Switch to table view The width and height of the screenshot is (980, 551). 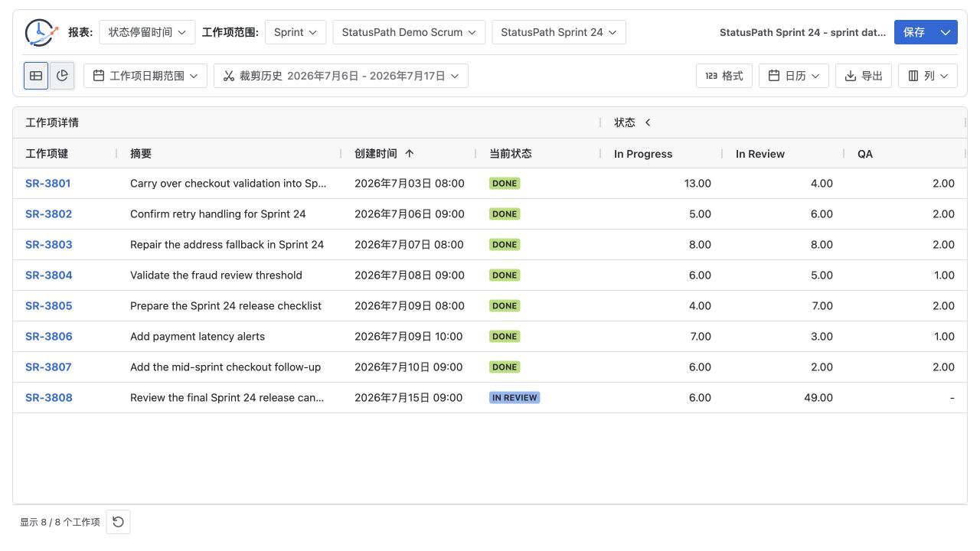click(36, 76)
